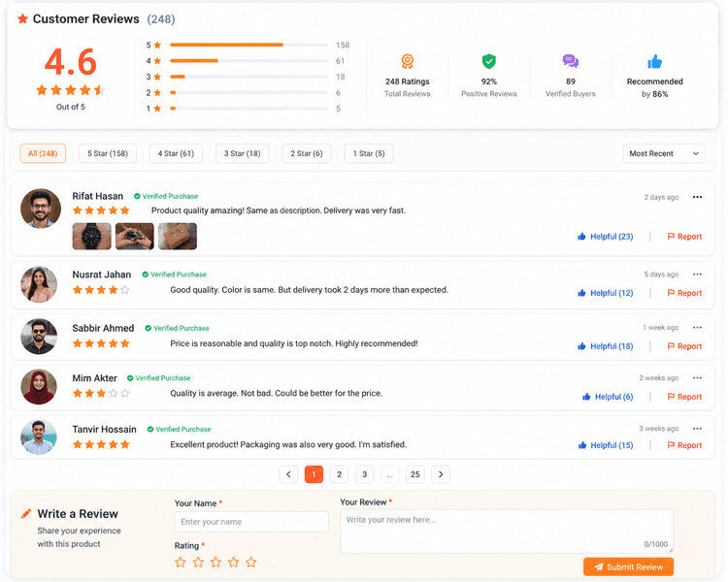Go to next page with right chevron
Screen dimensions: 728x582
(x=441, y=474)
